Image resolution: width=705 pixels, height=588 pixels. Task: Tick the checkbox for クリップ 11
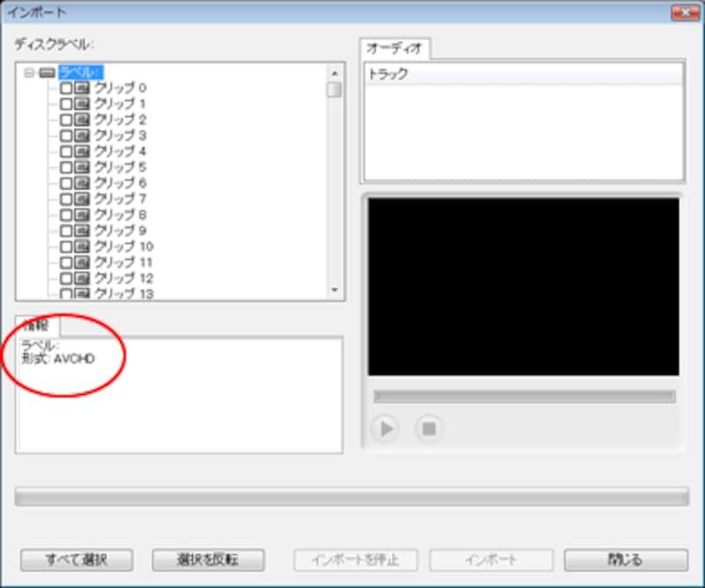click(x=66, y=263)
